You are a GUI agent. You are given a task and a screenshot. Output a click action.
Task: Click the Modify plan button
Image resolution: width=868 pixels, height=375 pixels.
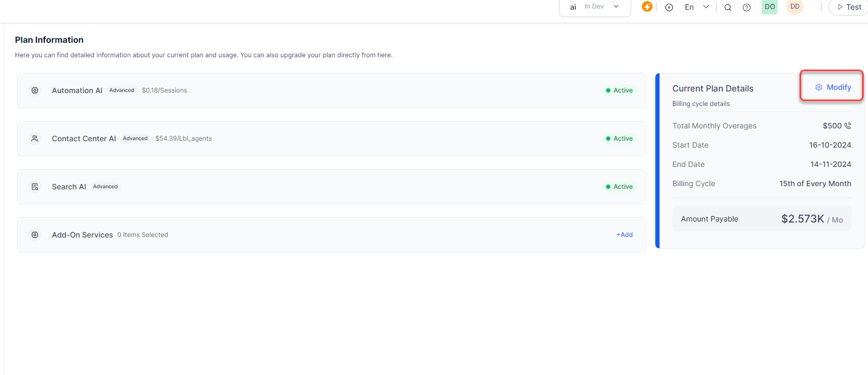pyautogui.click(x=833, y=87)
